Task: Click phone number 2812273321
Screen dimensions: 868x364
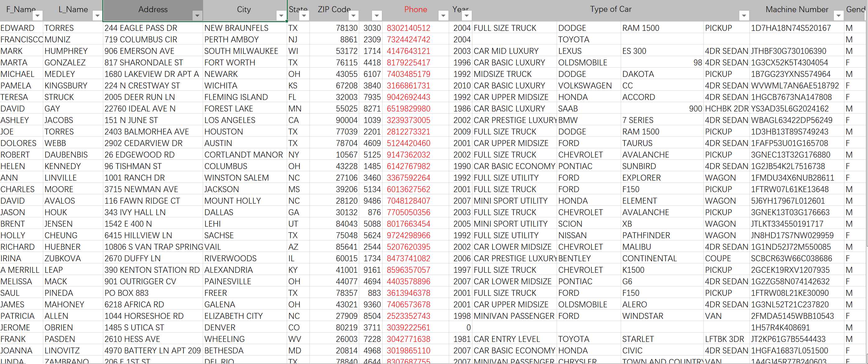Action: pyautogui.click(x=415, y=132)
